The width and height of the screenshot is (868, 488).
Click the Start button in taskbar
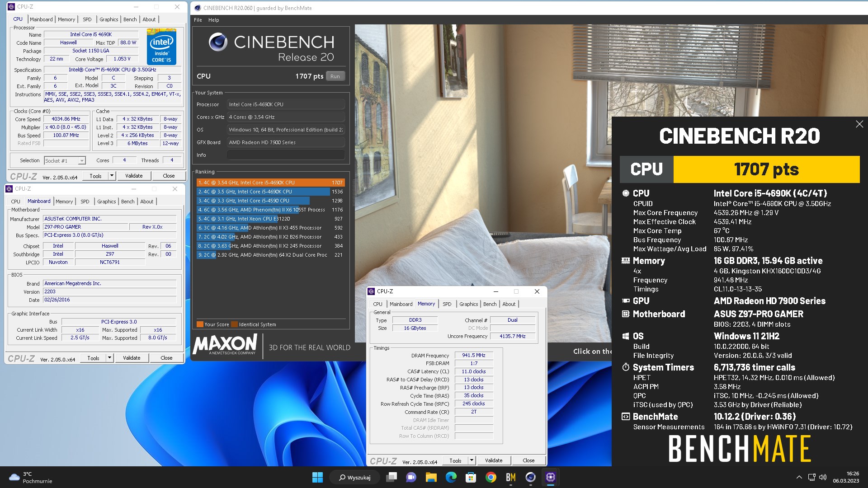coord(317,477)
